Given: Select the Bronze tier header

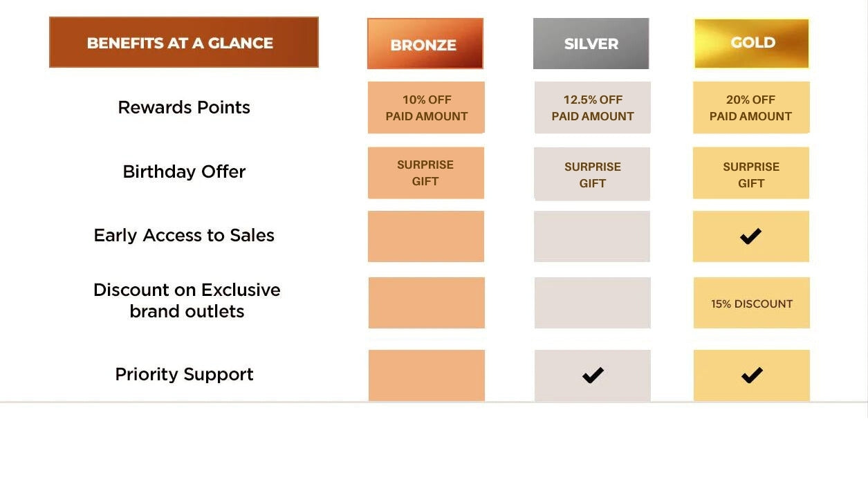Looking at the screenshot, I should click(425, 44).
